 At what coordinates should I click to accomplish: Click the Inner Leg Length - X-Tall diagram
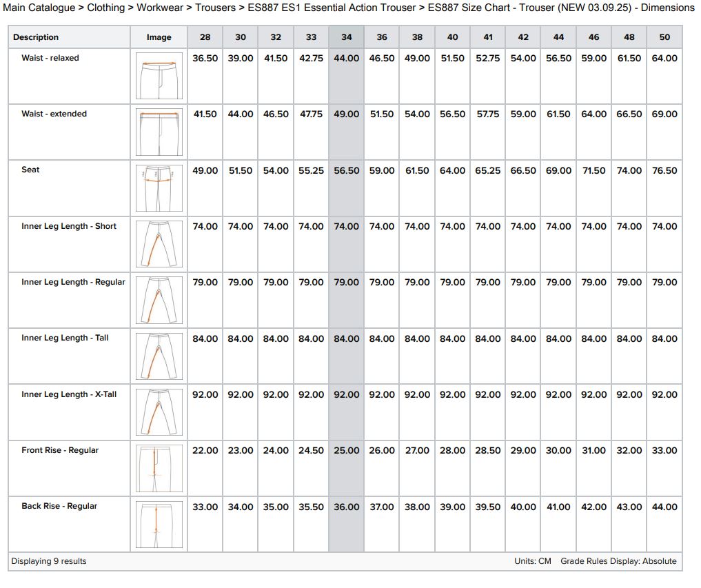click(x=159, y=413)
